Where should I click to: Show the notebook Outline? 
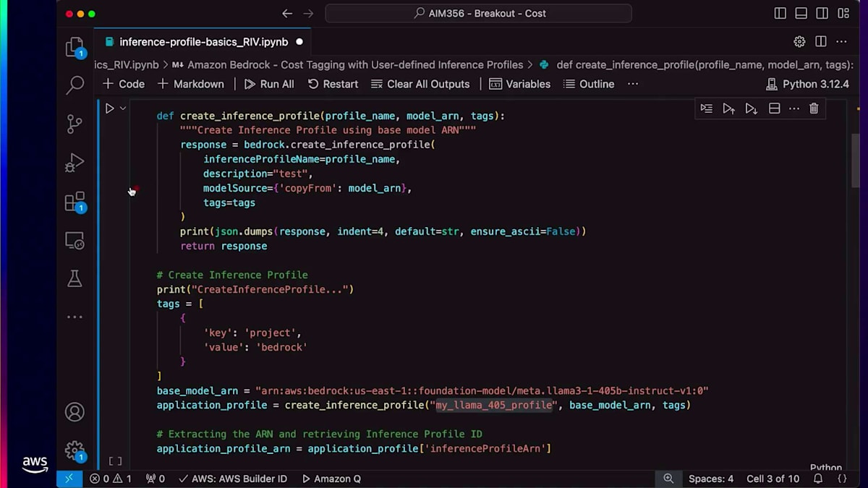(x=589, y=84)
